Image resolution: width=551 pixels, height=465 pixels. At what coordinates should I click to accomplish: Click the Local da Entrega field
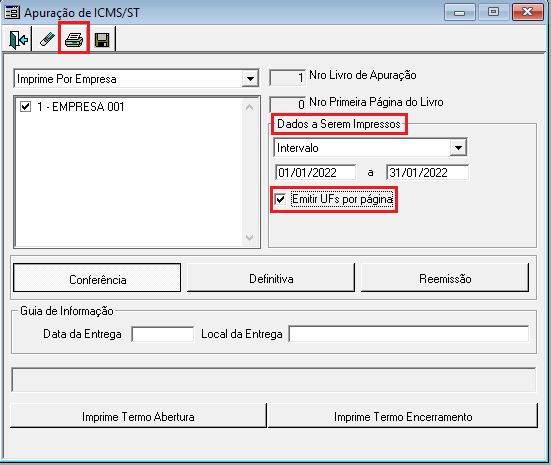409,334
